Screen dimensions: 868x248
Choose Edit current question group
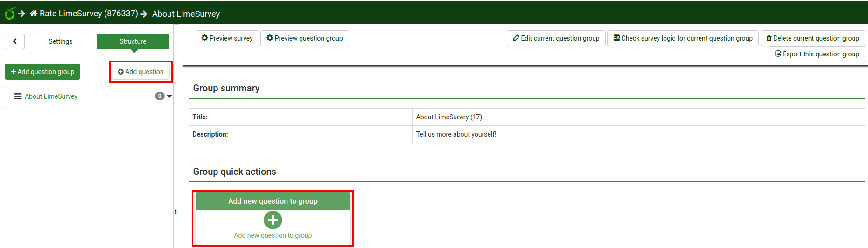point(556,38)
